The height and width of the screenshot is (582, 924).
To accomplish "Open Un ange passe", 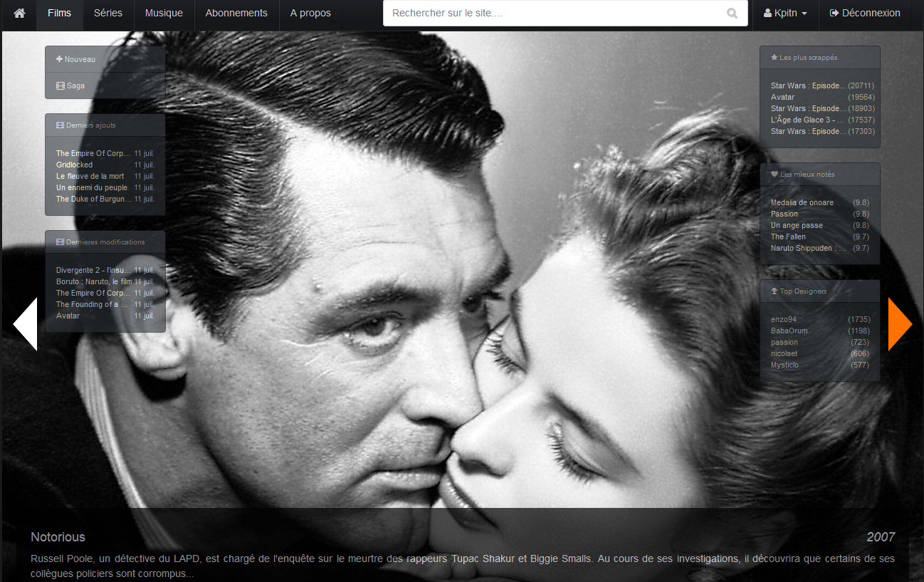I will click(797, 225).
